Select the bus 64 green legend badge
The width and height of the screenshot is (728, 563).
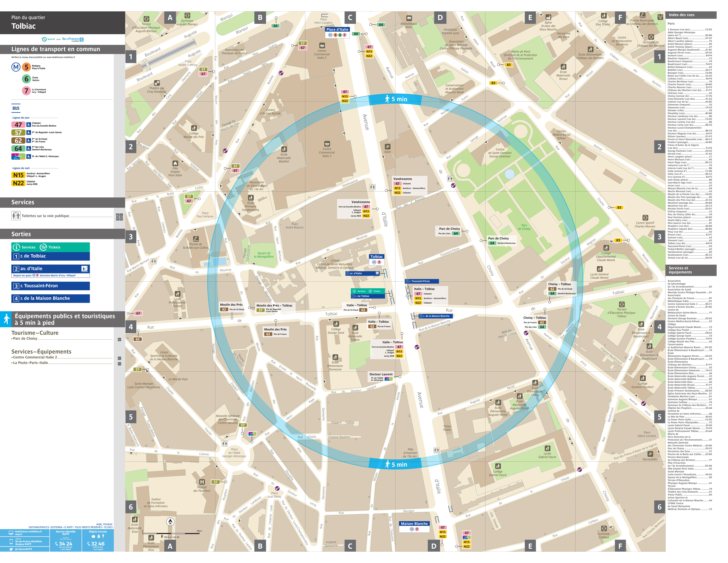click(18, 148)
